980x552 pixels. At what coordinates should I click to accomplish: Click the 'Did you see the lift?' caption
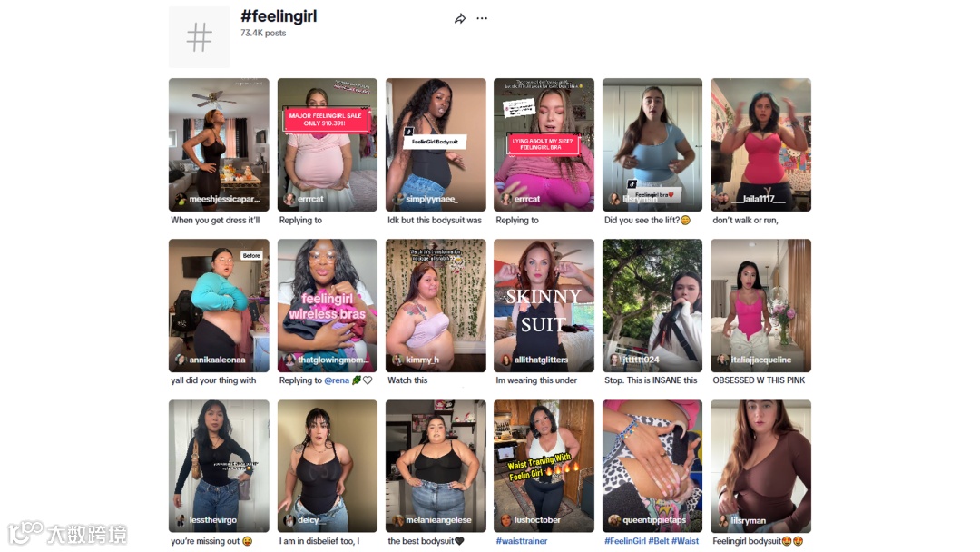(x=647, y=220)
